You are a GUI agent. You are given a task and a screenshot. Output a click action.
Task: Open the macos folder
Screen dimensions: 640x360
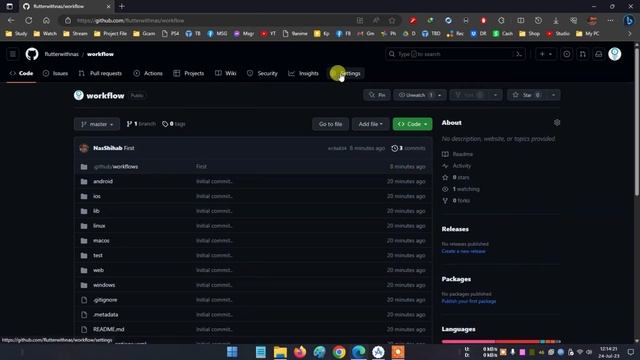coord(101,241)
